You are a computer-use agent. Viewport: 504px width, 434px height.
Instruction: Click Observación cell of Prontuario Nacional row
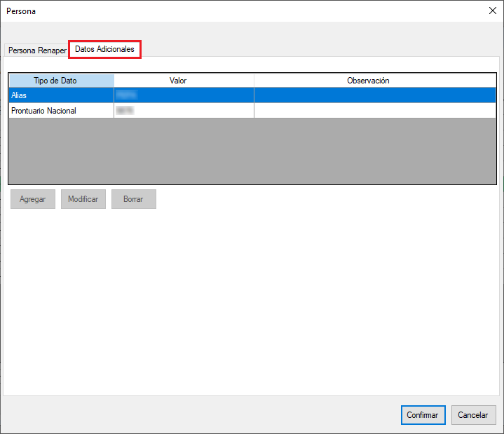coord(374,111)
